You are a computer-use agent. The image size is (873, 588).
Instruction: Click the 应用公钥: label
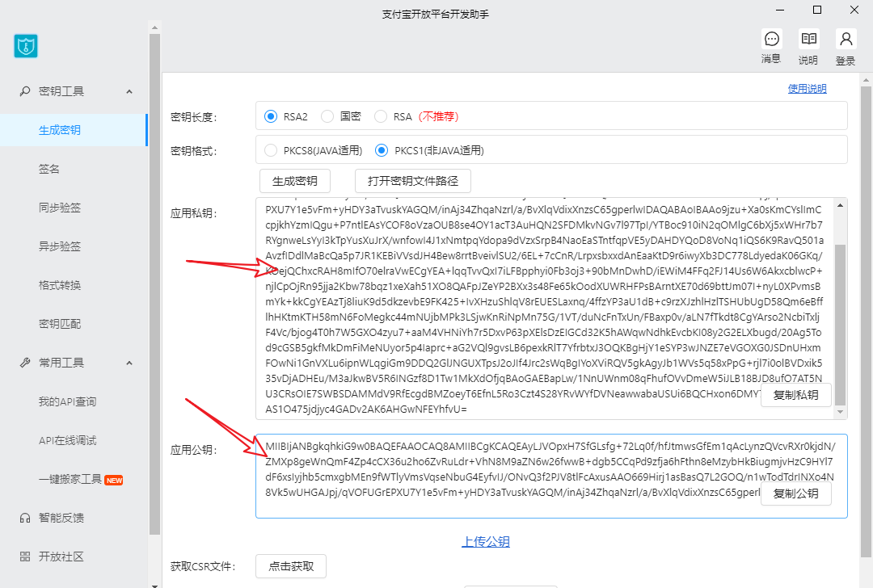tap(194, 450)
